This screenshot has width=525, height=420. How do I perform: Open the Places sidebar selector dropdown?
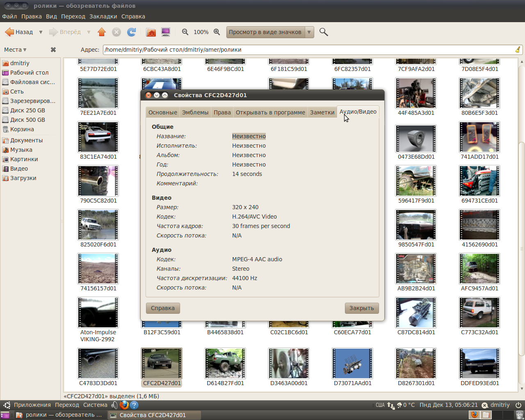(x=15, y=50)
